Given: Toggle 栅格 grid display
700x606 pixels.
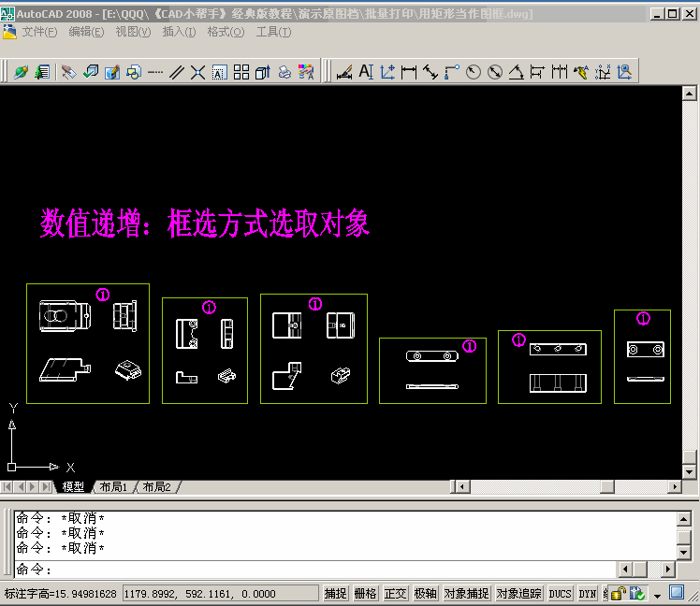Looking at the screenshot, I should pyautogui.click(x=365, y=594).
